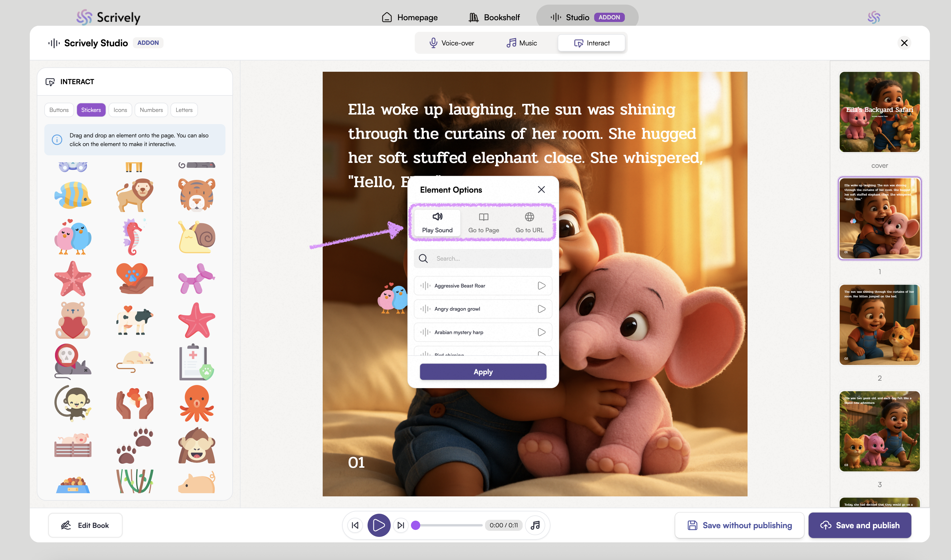
Task: Open the Voice-over tab
Action: (x=452, y=43)
